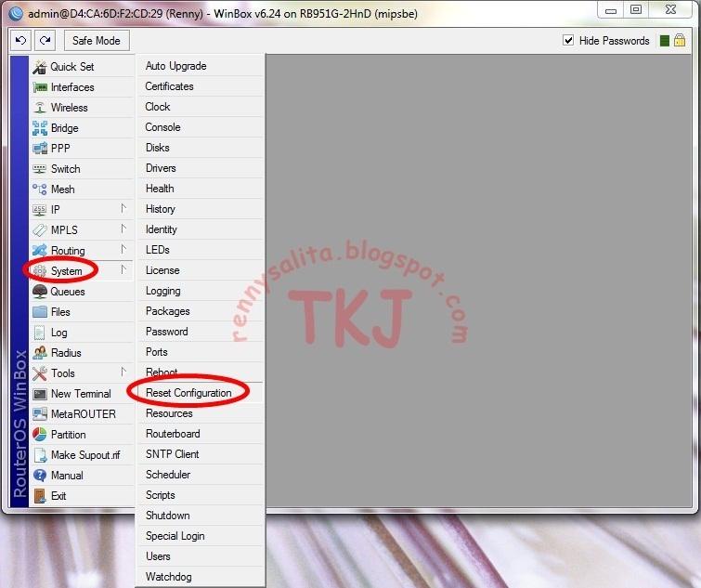
Task: Click the padlock icon near Hide Passwords
Action: (680, 40)
